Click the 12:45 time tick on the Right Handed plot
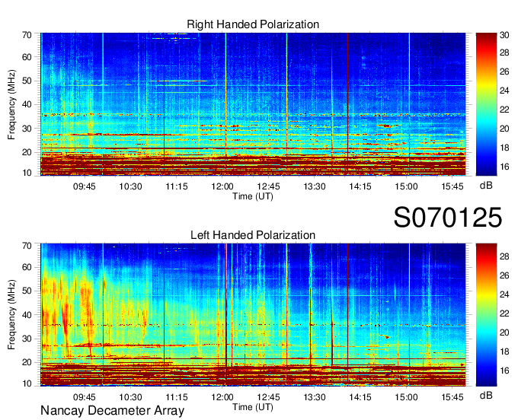 pos(269,186)
